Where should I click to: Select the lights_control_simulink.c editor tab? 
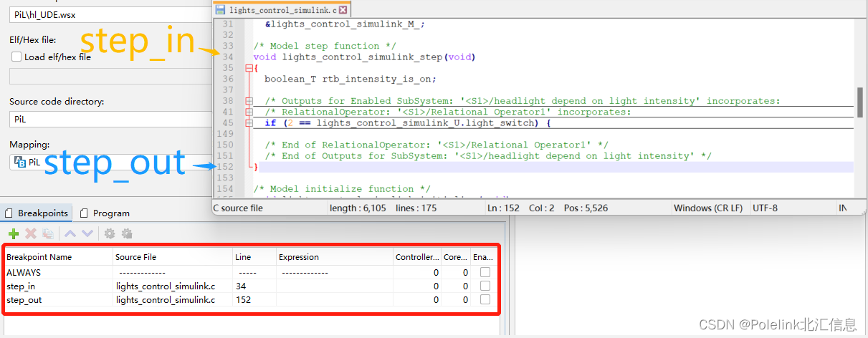pyautogui.click(x=282, y=10)
